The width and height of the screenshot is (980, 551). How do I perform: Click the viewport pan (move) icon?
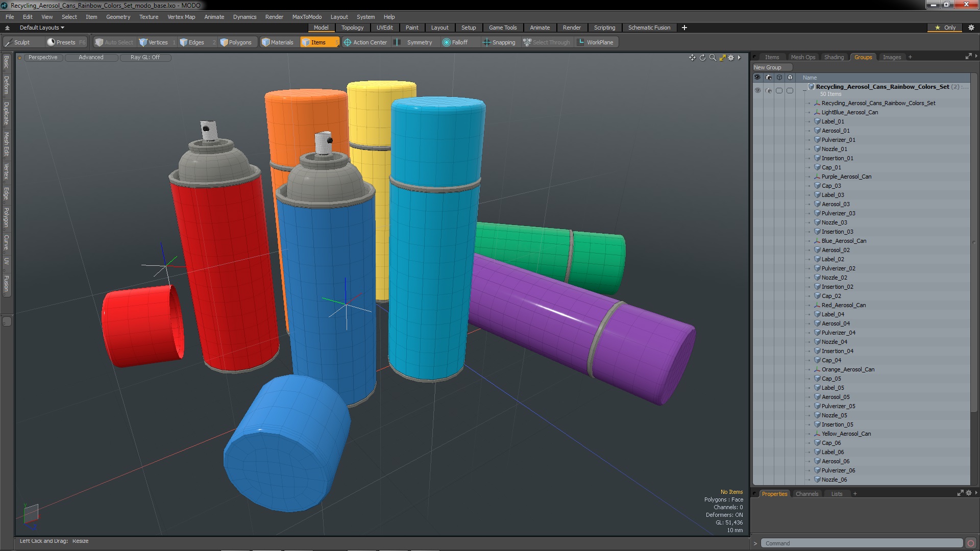[692, 58]
